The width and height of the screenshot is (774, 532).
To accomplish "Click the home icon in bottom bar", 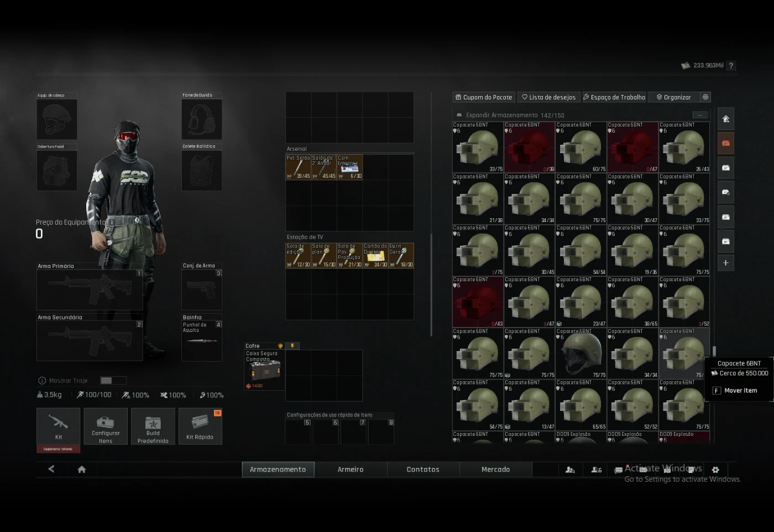I will click(82, 470).
